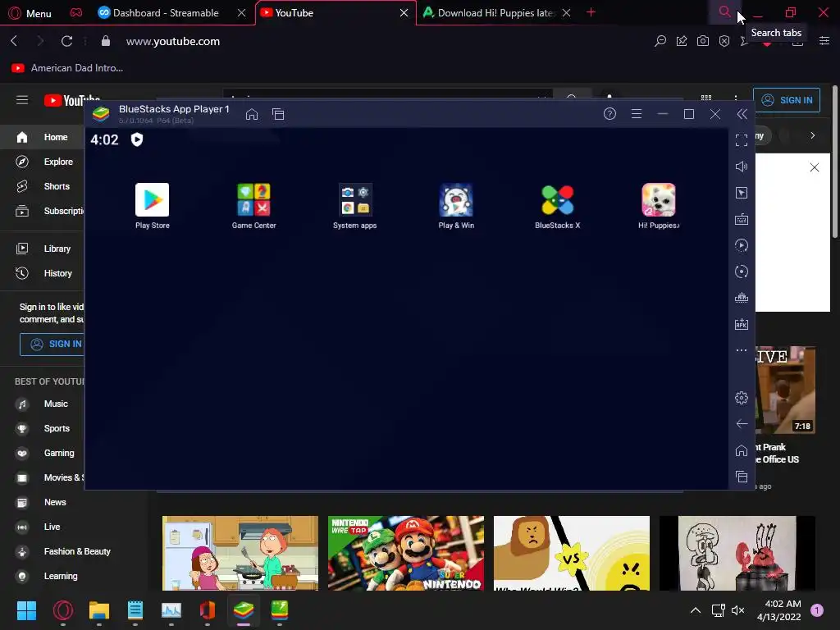Open YouTube apps grid icon
Screen dimensions: 840x630
click(x=706, y=98)
